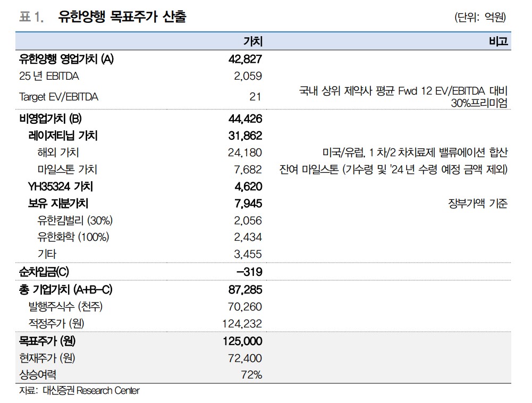Viewport: 532px width, 403px height.
Task: Click the value 7,945
Action: click(248, 204)
